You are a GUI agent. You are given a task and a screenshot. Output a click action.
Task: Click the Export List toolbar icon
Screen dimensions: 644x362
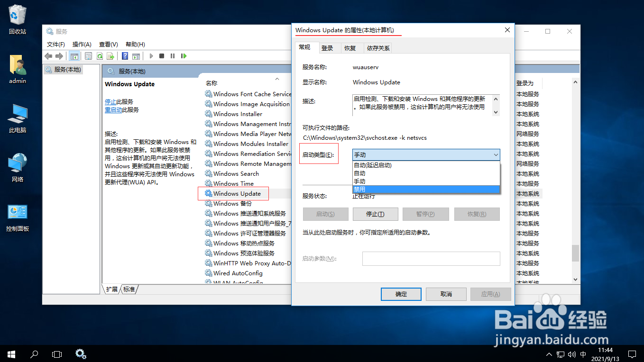[x=110, y=56]
